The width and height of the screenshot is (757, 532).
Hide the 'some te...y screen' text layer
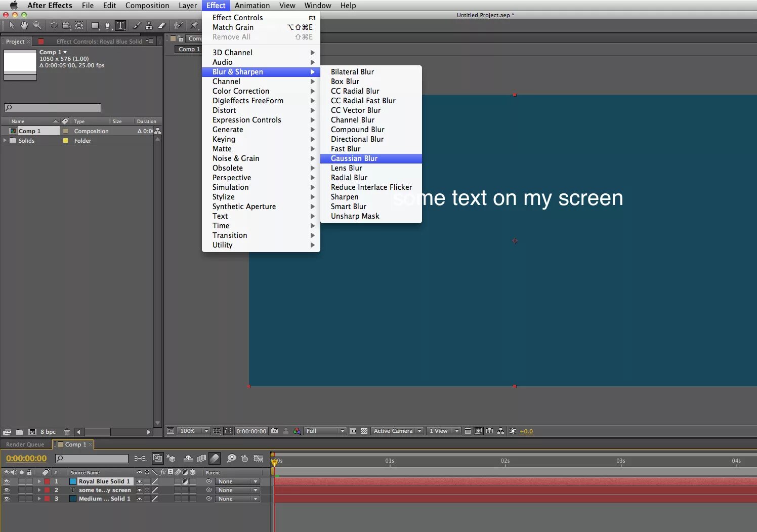pyautogui.click(x=7, y=490)
